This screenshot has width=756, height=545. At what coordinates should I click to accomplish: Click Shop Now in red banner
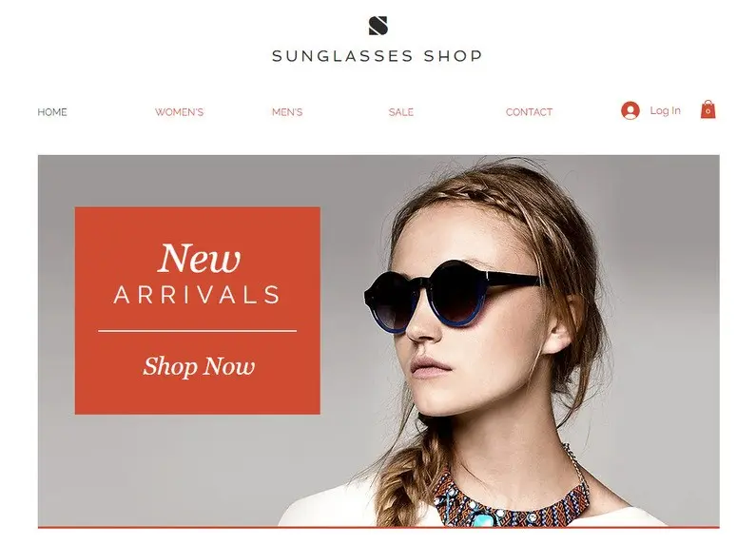click(x=199, y=366)
